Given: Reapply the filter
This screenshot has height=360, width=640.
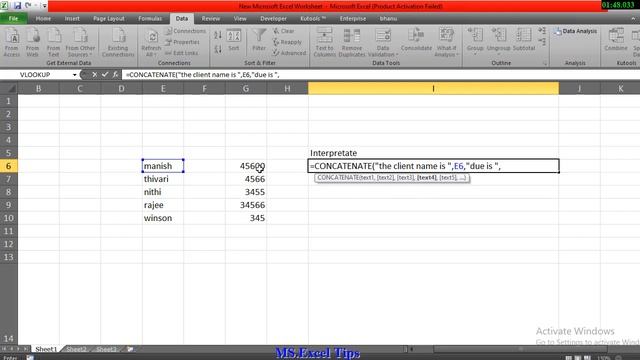Looking at the screenshot, I should click(x=287, y=42).
